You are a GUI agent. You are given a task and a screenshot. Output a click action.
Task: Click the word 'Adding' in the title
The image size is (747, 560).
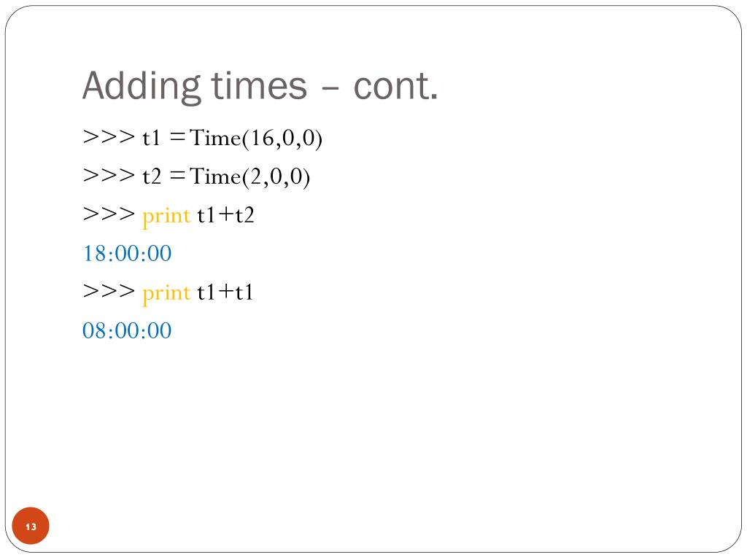pyautogui.click(x=142, y=87)
